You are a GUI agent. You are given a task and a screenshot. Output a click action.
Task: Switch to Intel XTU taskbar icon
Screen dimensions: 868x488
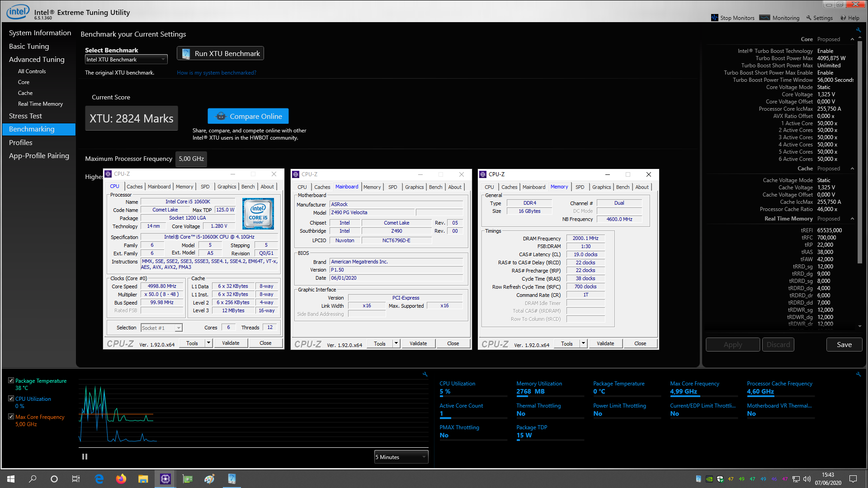pos(231,479)
